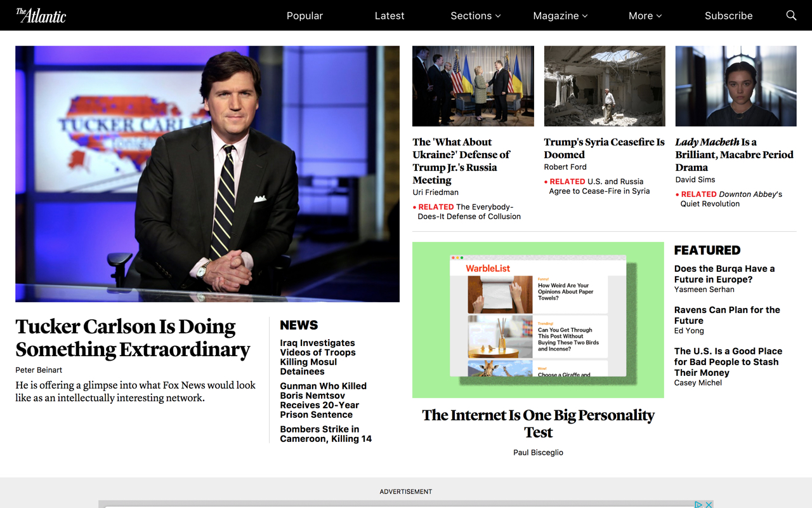Open the Tucker Carlson feature photo
Screen dimensions: 812x508
207,174
